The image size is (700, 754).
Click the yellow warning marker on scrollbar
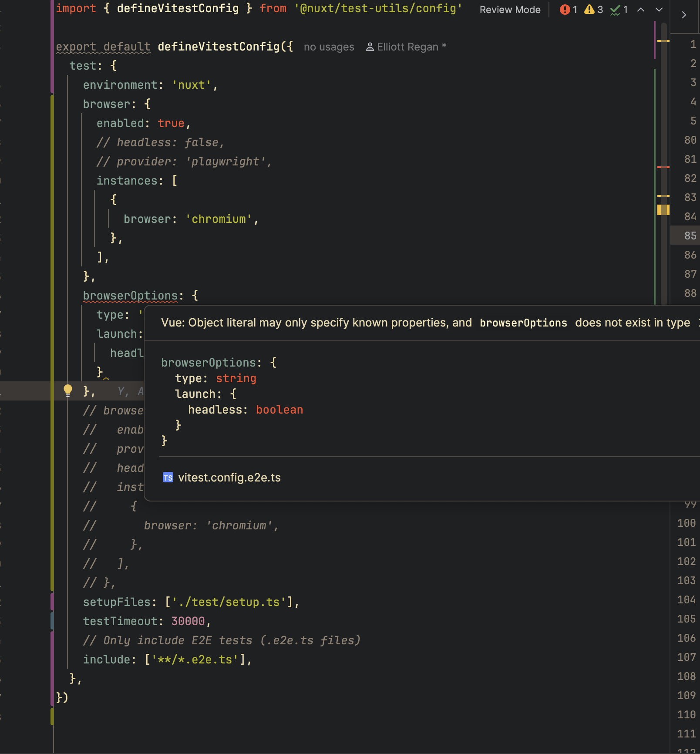tap(663, 210)
